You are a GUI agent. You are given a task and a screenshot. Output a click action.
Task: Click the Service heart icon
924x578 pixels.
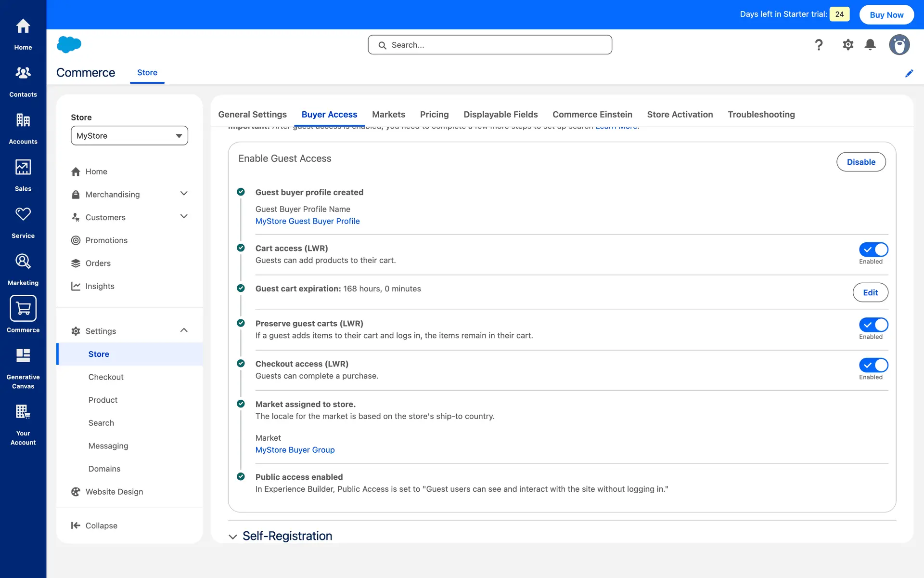click(x=23, y=214)
